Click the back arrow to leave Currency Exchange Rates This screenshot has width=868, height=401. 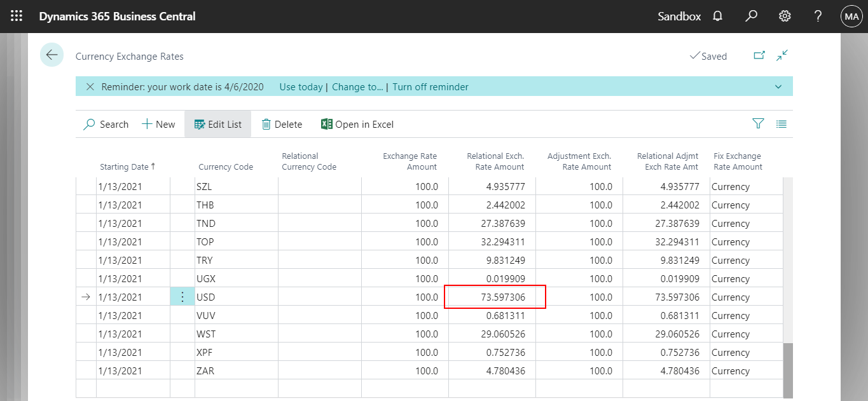[x=52, y=55]
